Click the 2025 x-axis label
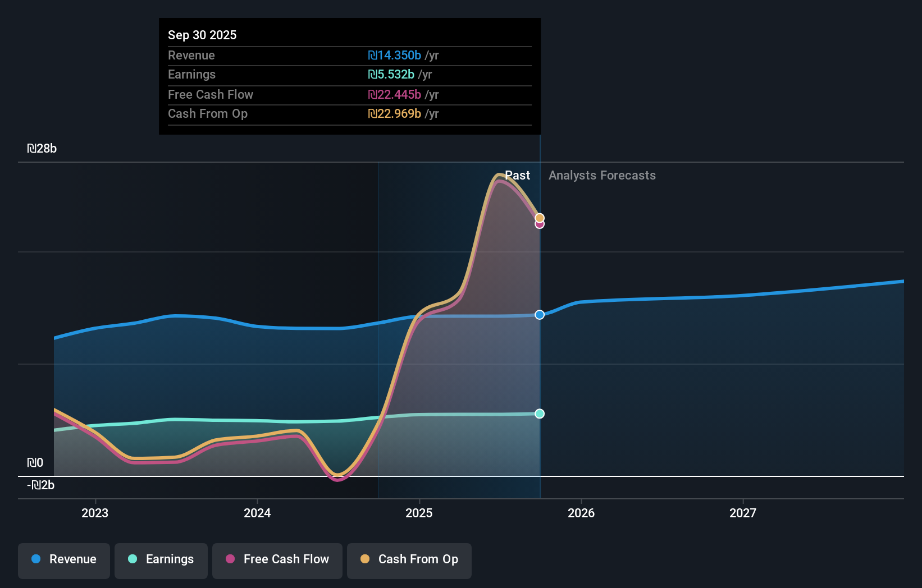922x588 pixels. (419, 513)
